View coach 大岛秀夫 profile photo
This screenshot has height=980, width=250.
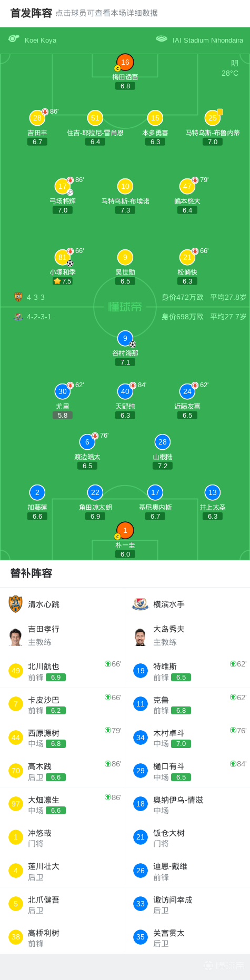coord(140,636)
